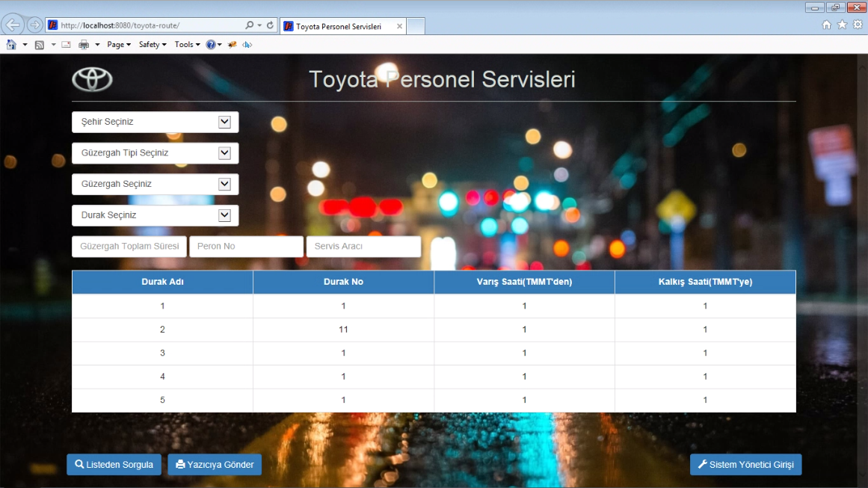The image size is (868, 488).
Task: Open the Şehir Seçiniz dropdown
Action: 155,122
